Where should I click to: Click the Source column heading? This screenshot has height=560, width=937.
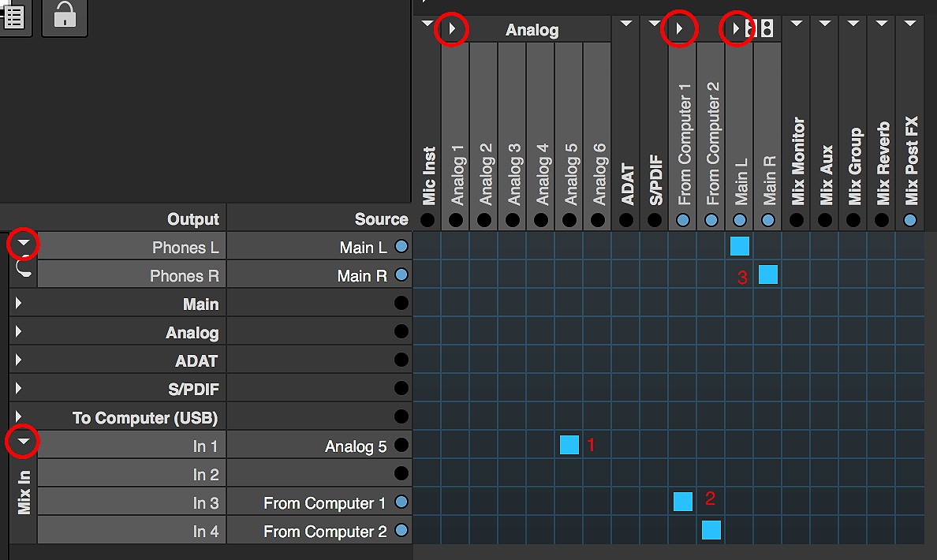(381, 218)
